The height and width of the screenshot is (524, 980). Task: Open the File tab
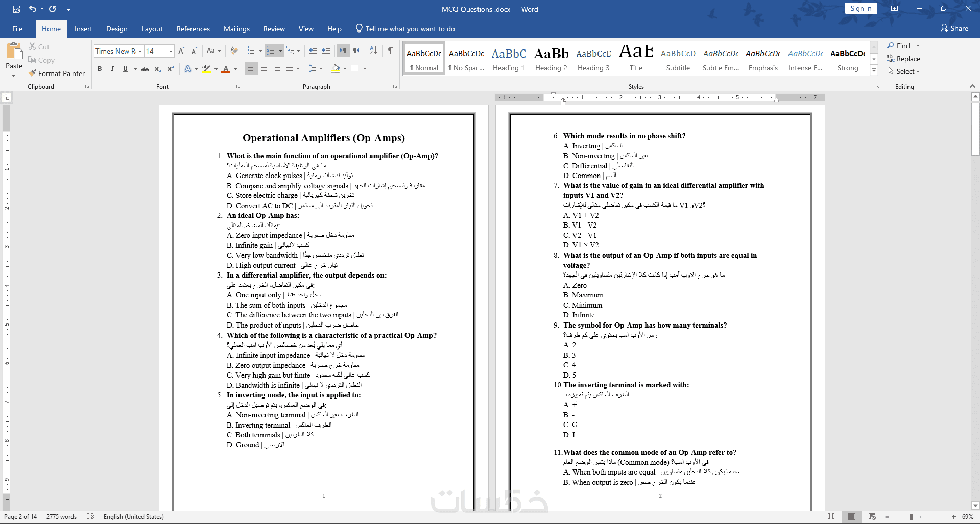tap(17, 29)
